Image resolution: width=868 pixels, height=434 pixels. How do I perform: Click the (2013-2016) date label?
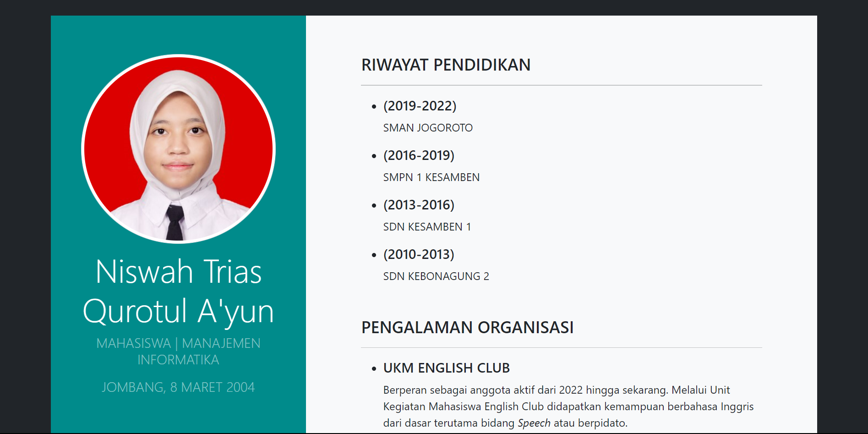tap(419, 205)
